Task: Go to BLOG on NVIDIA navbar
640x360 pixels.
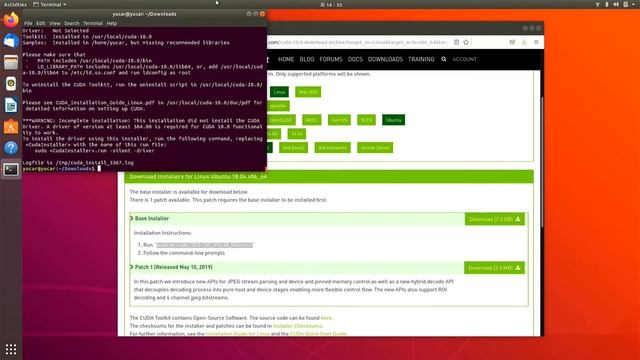Action: tap(307, 59)
